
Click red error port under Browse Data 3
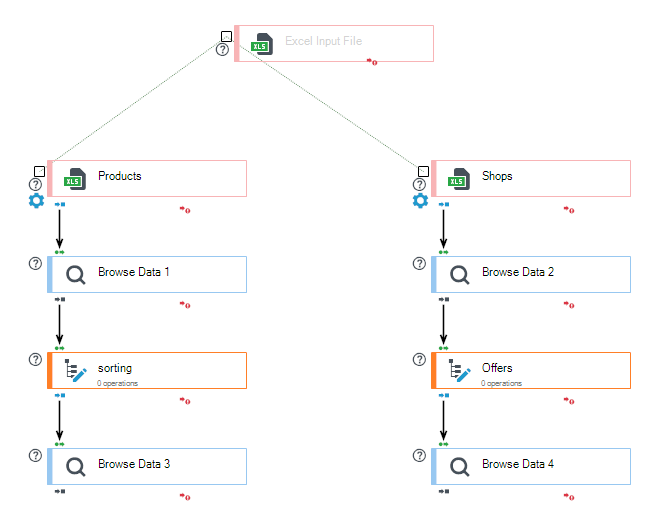click(x=185, y=497)
